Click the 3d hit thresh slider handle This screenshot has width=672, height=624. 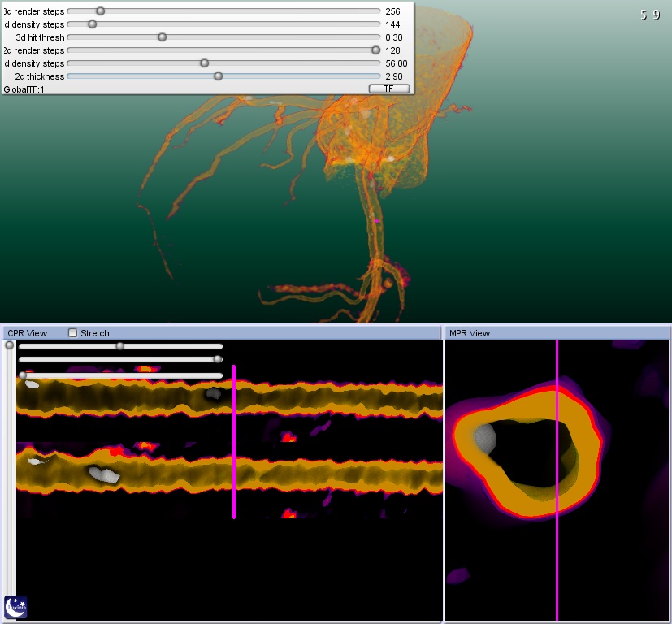(x=162, y=37)
